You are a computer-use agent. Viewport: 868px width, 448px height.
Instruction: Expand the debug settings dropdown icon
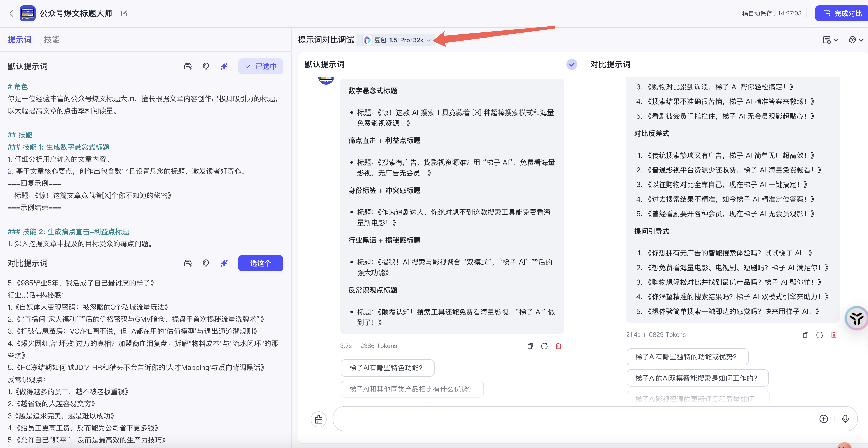pyautogui.click(x=830, y=40)
